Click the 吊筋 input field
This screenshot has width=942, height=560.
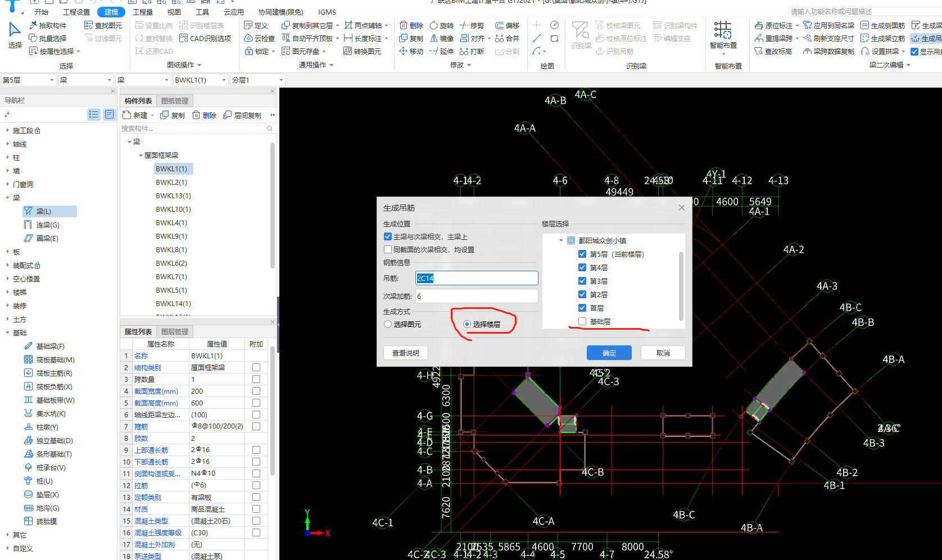477,278
